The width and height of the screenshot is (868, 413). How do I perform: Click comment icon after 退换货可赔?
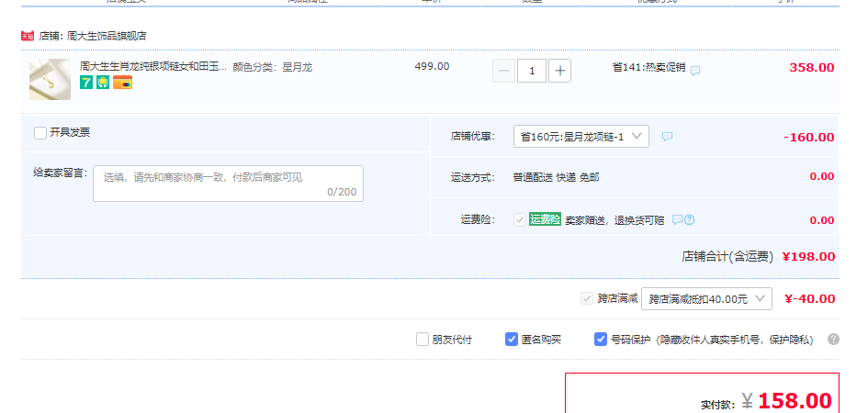[678, 219]
